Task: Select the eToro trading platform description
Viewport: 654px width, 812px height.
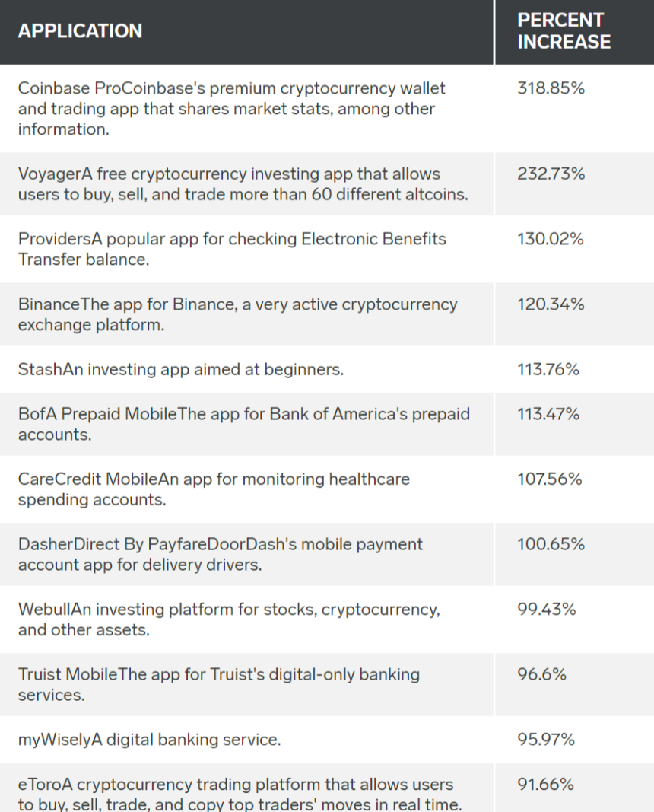Action: coord(236,794)
